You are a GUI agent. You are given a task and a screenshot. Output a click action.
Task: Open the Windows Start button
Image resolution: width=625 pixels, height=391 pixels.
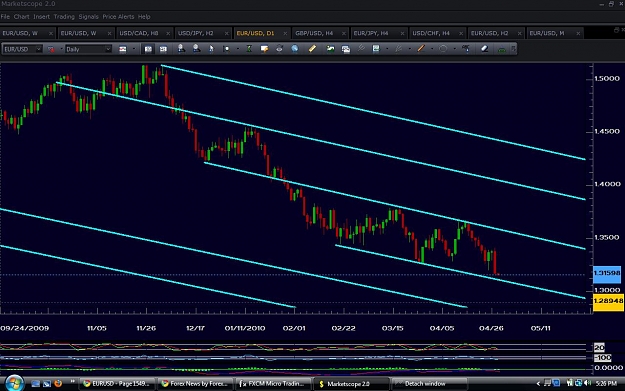(14, 383)
